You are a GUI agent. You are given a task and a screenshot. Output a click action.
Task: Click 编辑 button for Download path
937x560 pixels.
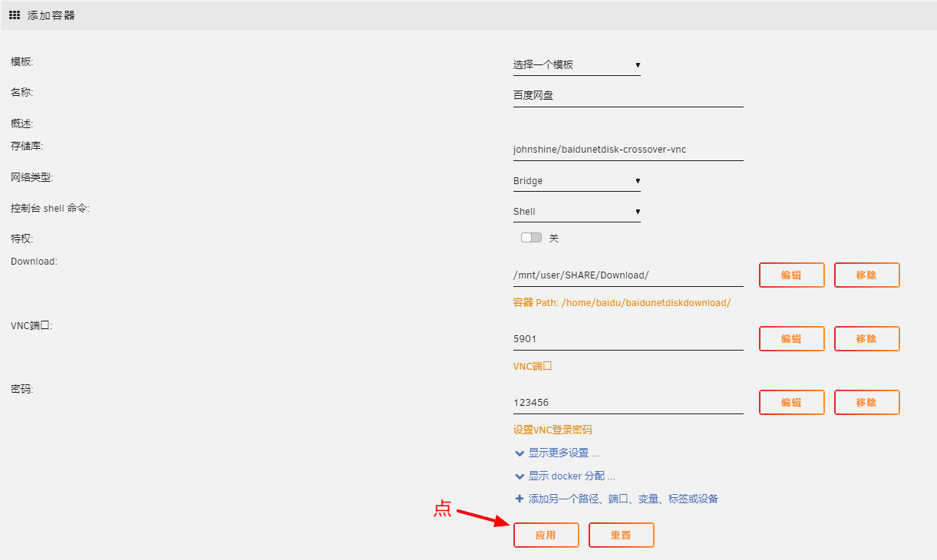791,275
